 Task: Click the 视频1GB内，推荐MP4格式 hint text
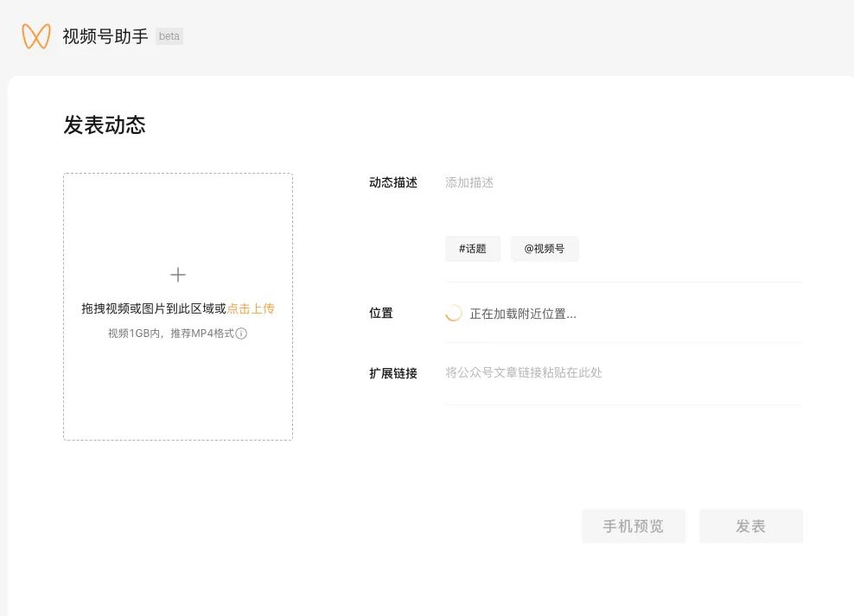pyautogui.click(x=171, y=333)
